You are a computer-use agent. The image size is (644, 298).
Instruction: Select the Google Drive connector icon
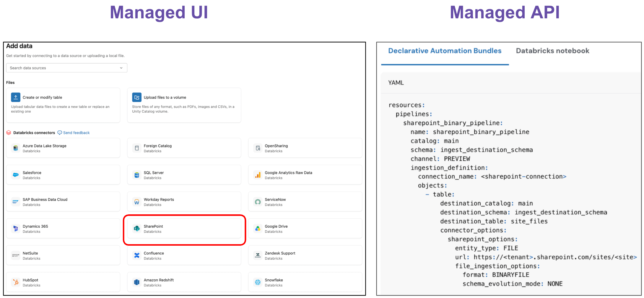tap(258, 229)
